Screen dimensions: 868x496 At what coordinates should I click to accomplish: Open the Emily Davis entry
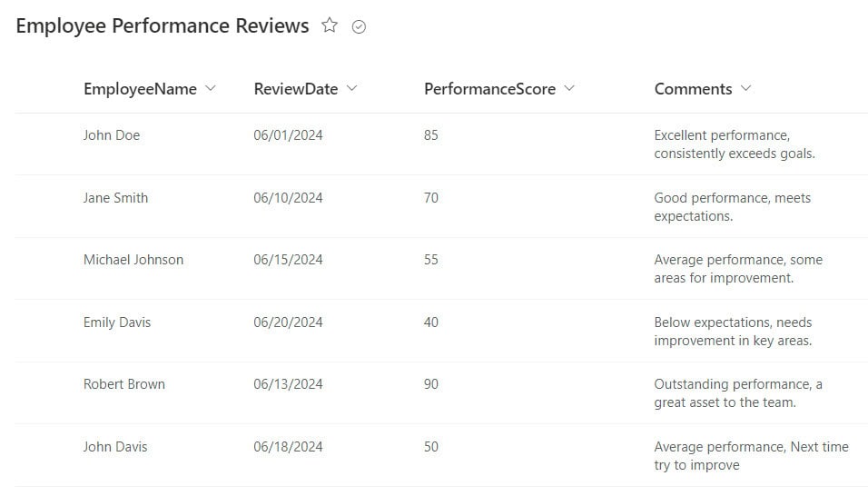117,322
